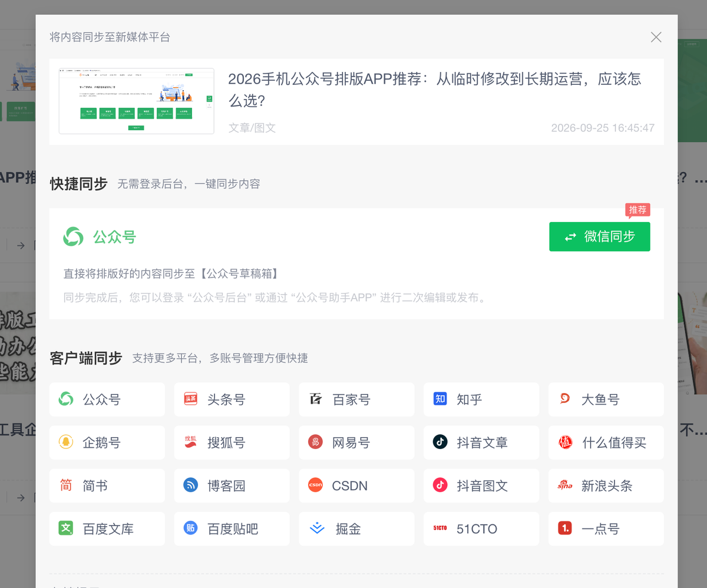Click the 简书 icon
This screenshot has width=707, height=588.
coord(66,485)
